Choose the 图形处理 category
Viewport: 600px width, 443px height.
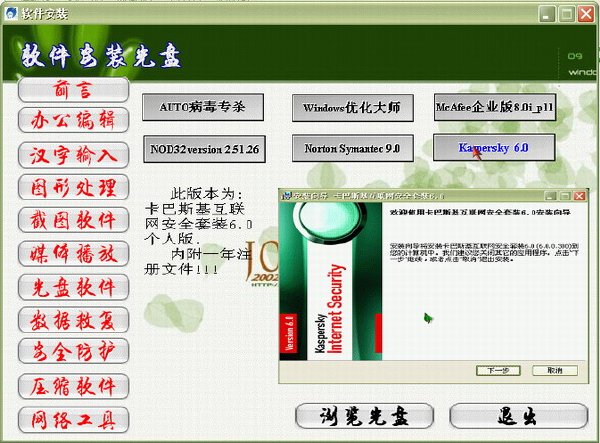pos(73,187)
